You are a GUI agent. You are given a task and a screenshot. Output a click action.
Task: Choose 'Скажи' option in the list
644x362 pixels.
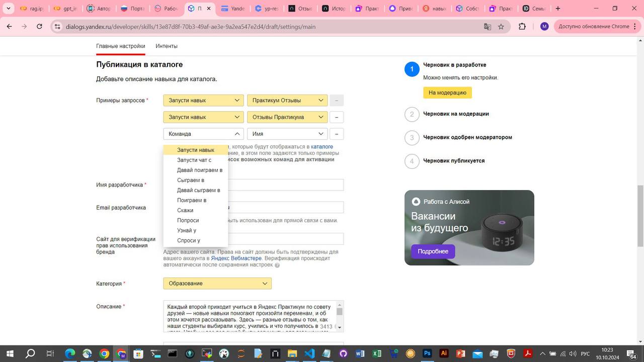coord(196,210)
